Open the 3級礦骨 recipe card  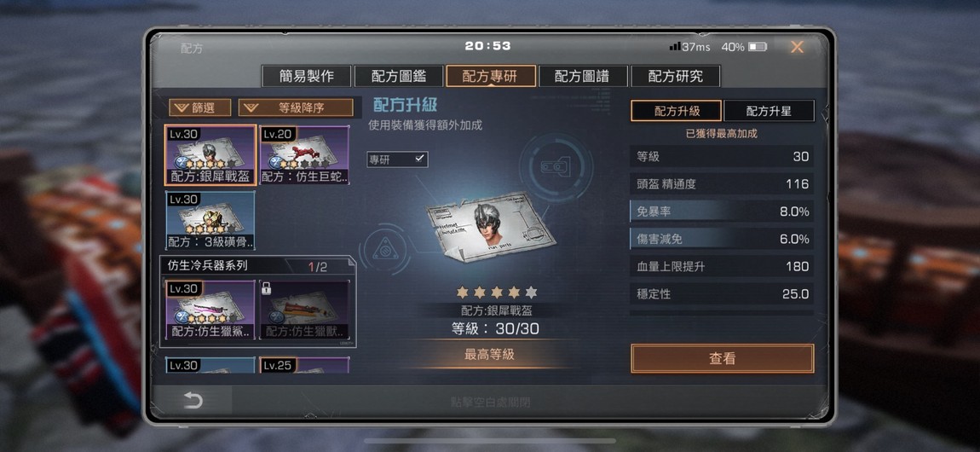pyautogui.click(x=210, y=220)
